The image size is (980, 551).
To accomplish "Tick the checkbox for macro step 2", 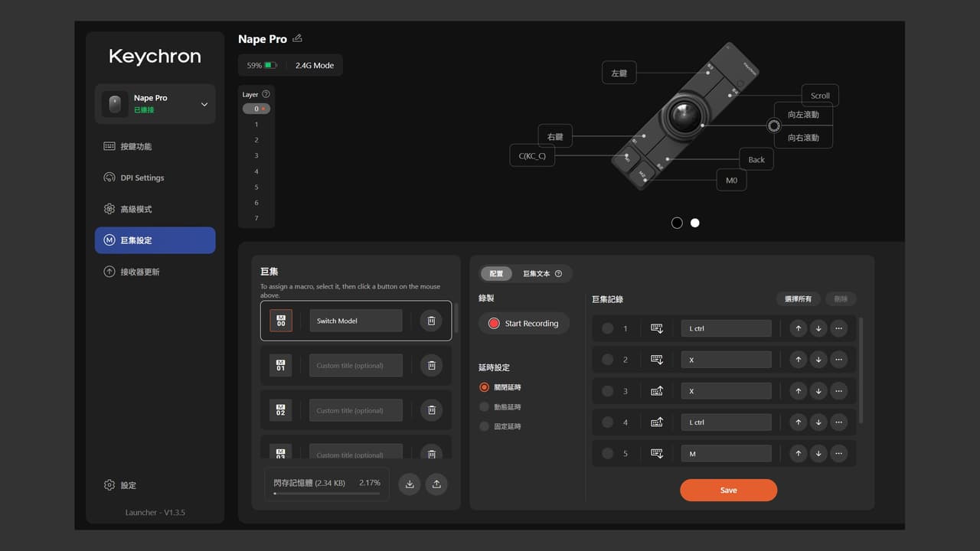I will click(x=608, y=360).
